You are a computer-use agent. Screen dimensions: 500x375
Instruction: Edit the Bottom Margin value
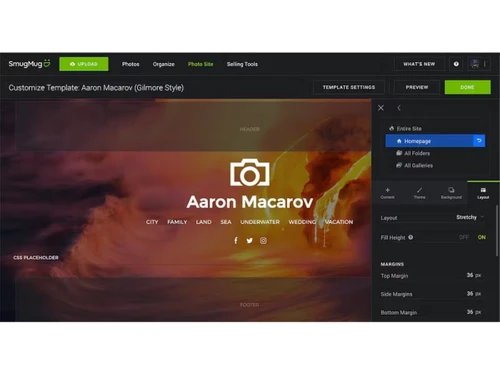click(470, 312)
